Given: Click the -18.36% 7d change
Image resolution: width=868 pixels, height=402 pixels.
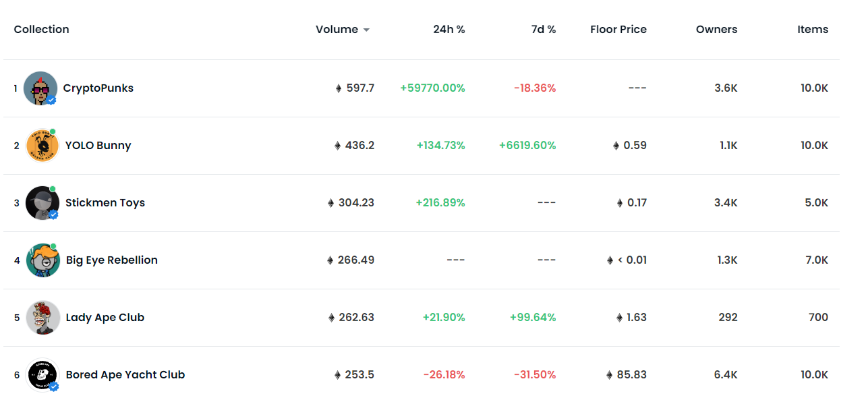Looking at the screenshot, I should tap(535, 88).
